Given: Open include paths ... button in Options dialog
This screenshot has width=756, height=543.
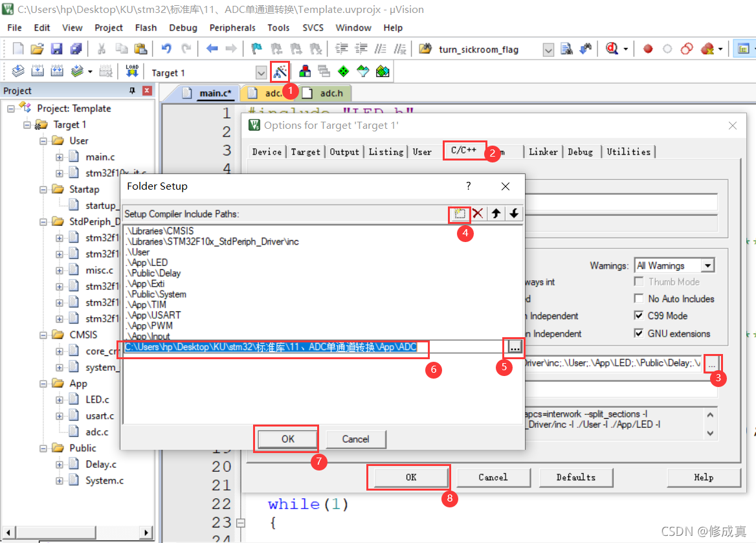Looking at the screenshot, I should tap(712, 364).
